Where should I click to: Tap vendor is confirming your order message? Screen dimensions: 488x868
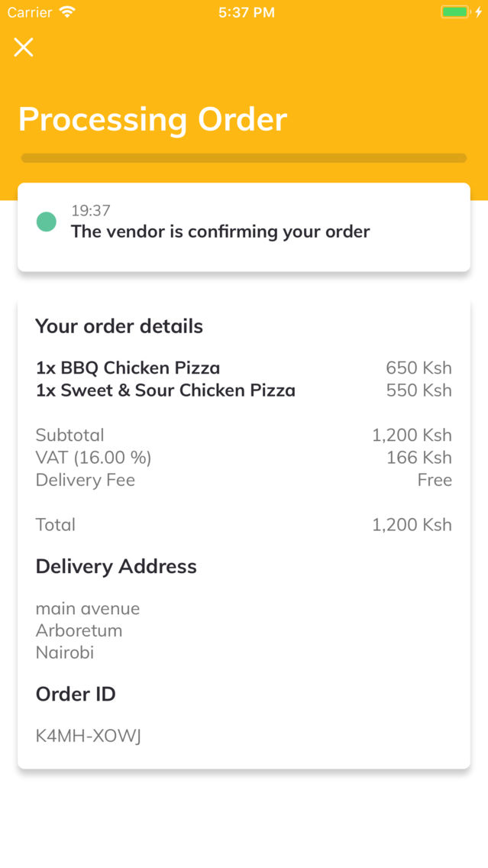(220, 232)
